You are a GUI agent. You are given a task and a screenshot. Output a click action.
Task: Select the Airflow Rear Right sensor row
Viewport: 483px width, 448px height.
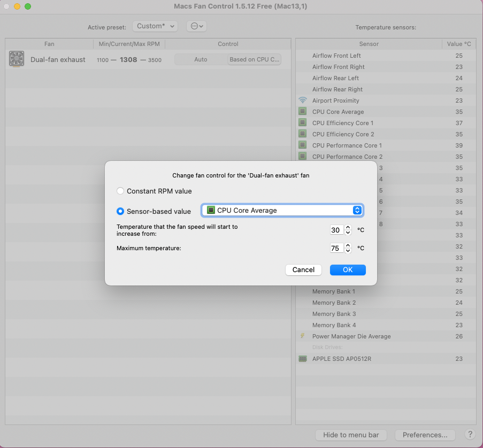[386, 89]
